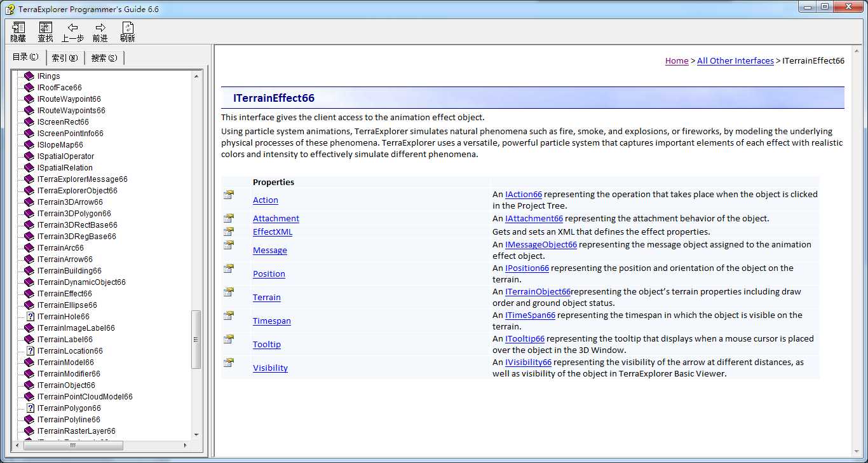Click property icon next to Timespan
Screen dimensions: 868x463
[229, 315]
